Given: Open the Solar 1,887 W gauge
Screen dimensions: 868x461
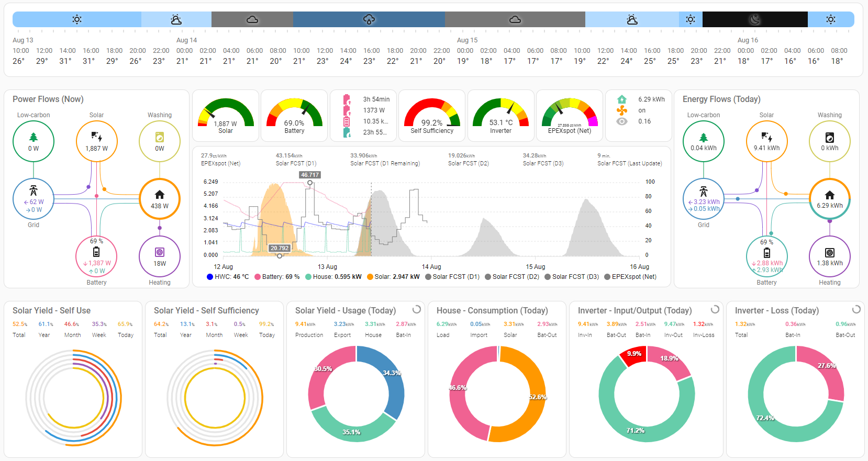Looking at the screenshot, I should pyautogui.click(x=226, y=116).
